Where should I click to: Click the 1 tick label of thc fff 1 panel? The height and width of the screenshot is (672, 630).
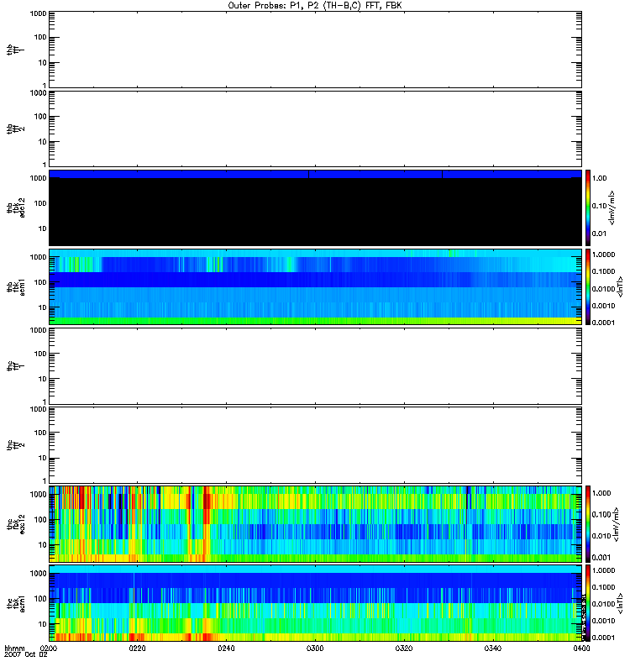[45, 402]
